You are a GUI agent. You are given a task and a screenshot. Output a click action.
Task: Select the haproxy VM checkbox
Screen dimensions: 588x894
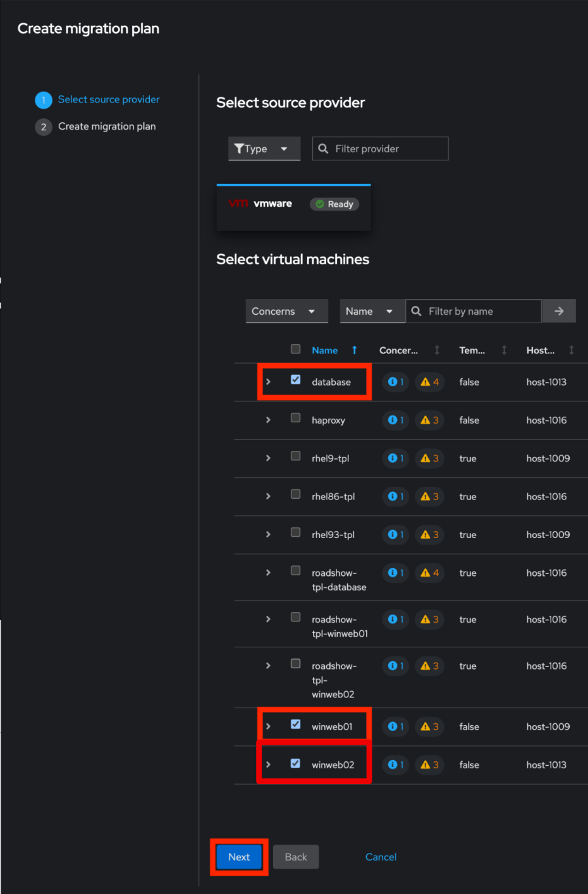(295, 418)
